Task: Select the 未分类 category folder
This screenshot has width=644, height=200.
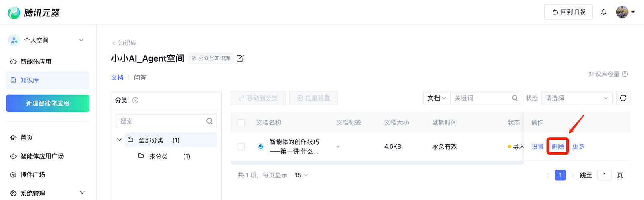Action: coord(158,156)
